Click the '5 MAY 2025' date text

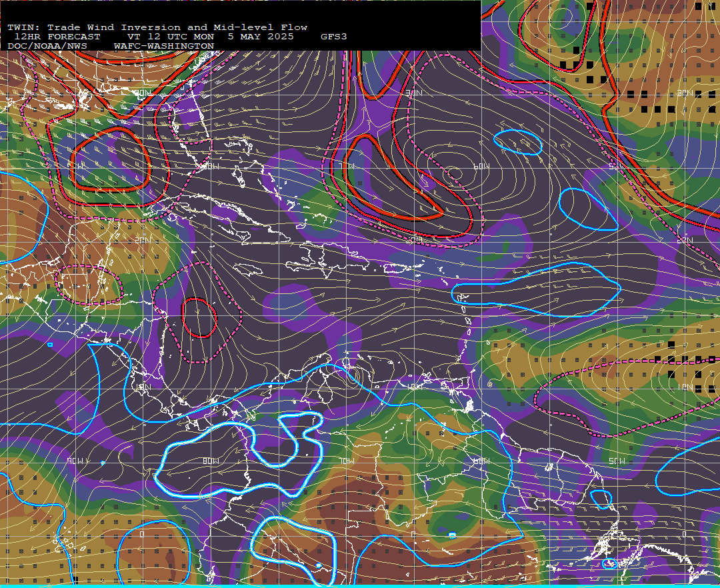(x=261, y=37)
